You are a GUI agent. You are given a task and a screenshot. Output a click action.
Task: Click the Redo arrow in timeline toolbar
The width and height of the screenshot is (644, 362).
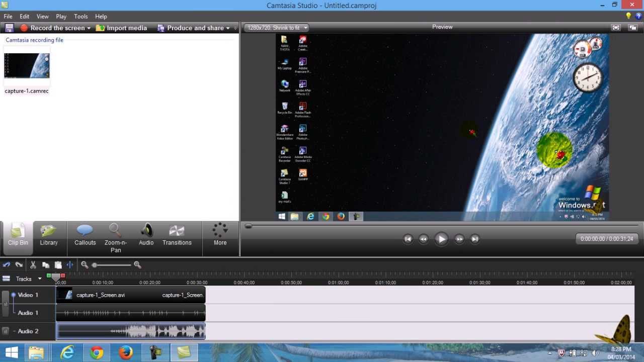(x=19, y=265)
